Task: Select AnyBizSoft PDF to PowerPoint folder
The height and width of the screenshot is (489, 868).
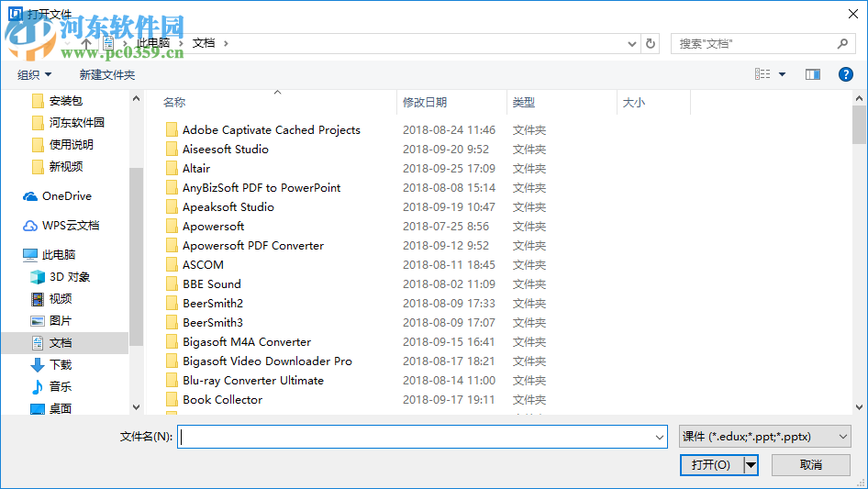Action: click(x=262, y=188)
